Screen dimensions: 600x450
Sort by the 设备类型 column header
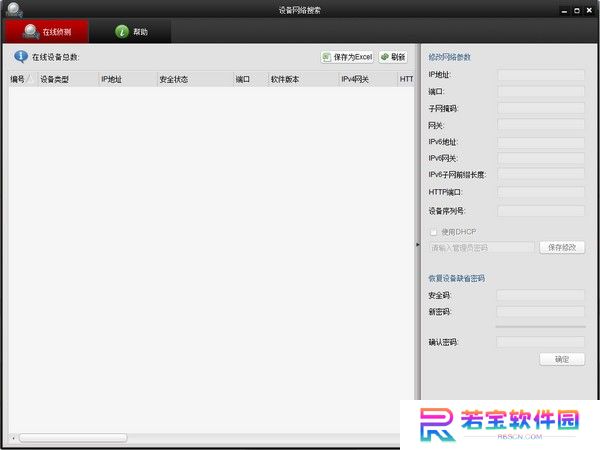click(x=68, y=79)
